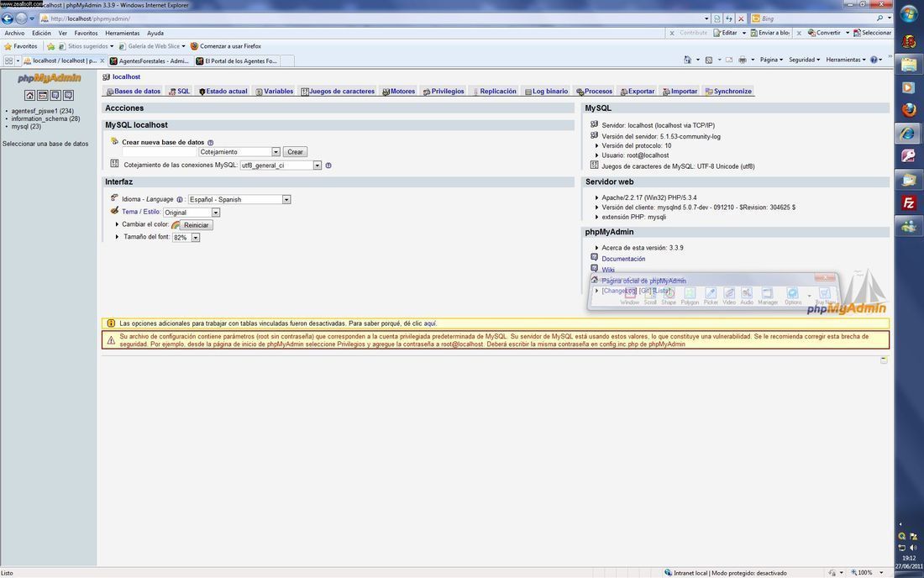Viewport: 924px width, 578px height.
Task: Click the Windows Live Messenger taskbar icon
Action: click(909, 226)
